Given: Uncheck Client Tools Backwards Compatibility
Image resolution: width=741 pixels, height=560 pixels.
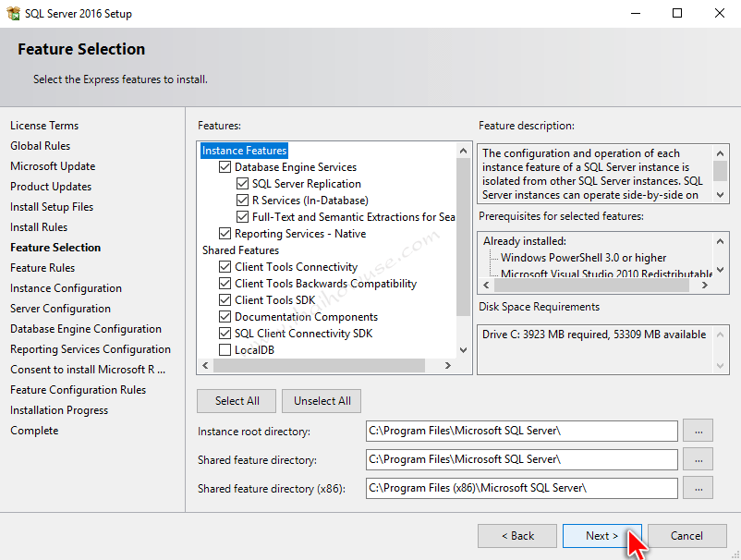Looking at the screenshot, I should (225, 284).
